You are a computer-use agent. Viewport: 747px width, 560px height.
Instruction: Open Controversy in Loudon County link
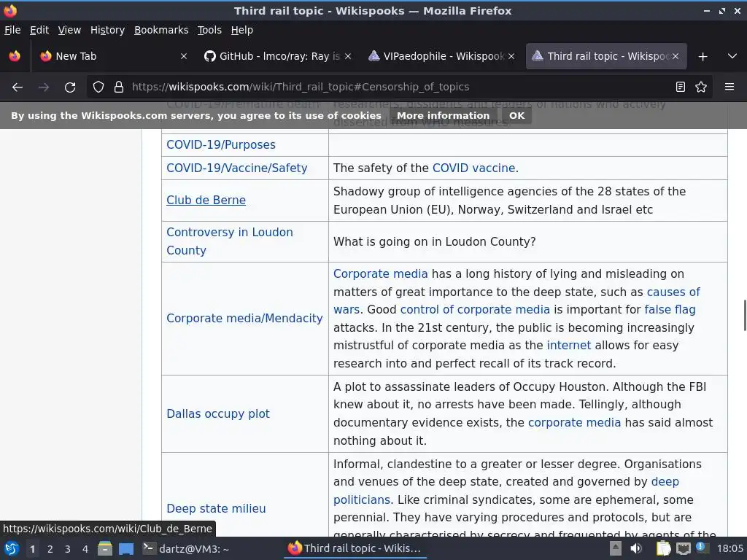point(230,241)
